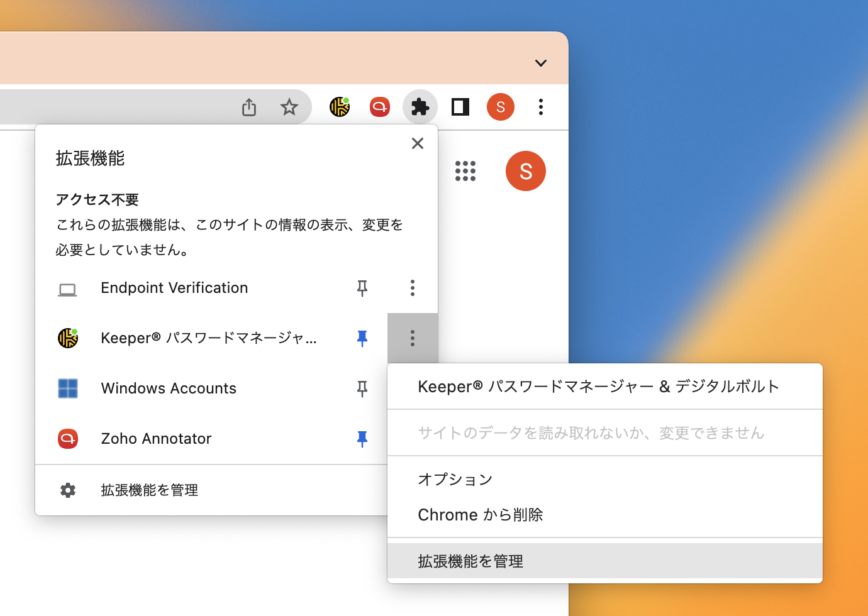The height and width of the screenshot is (616, 868).
Task: Click the large Google account avatar
Action: (x=525, y=171)
